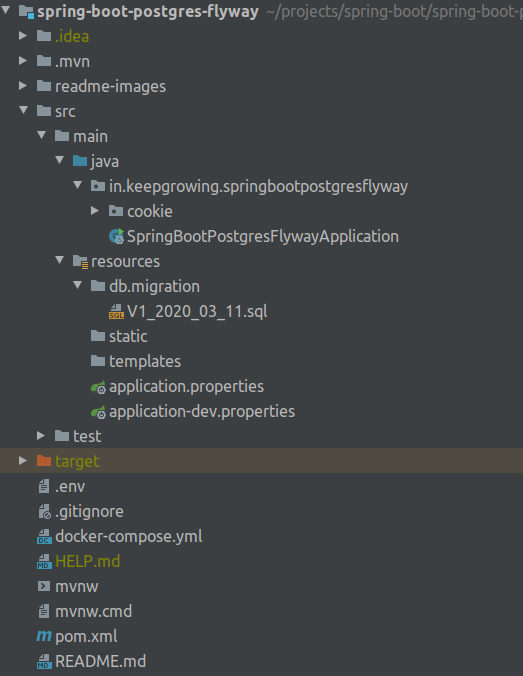This screenshot has height=676, width=523.
Task: Expand the cookie package arrow
Action: click(95, 210)
